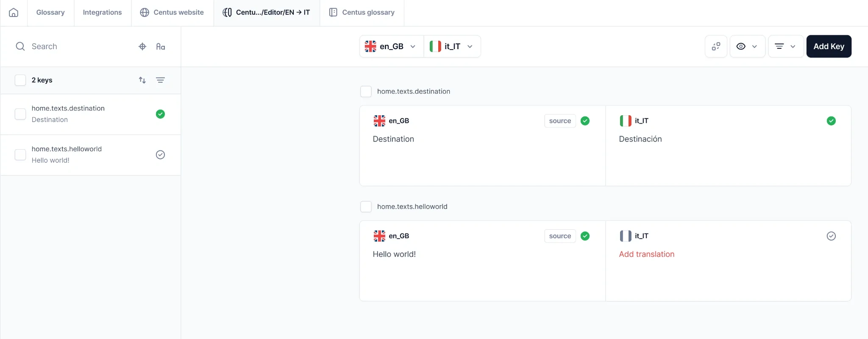Viewport: 868px width, 339px height.
Task: Edit the Hello world! source text
Action: point(394,254)
